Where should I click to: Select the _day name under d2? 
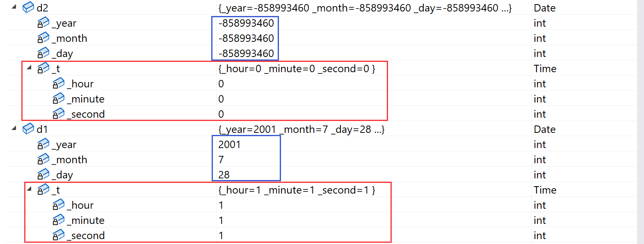point(62,54)
